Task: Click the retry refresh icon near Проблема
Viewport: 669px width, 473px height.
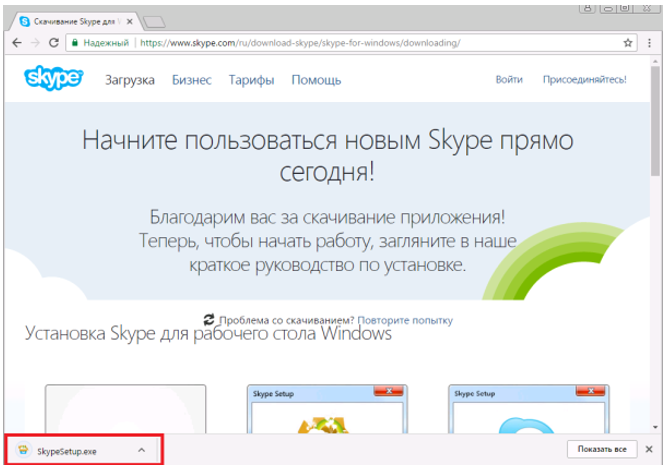Action: click(209, 319)
